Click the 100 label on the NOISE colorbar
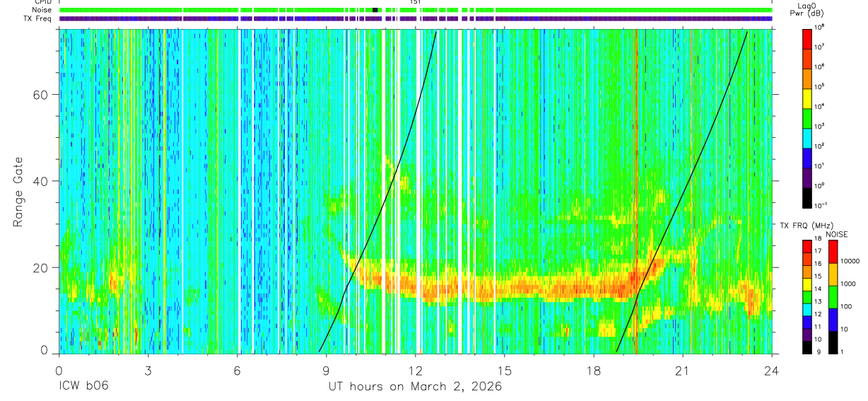Viewport: 868px width, 401px height. coord(847,307)
